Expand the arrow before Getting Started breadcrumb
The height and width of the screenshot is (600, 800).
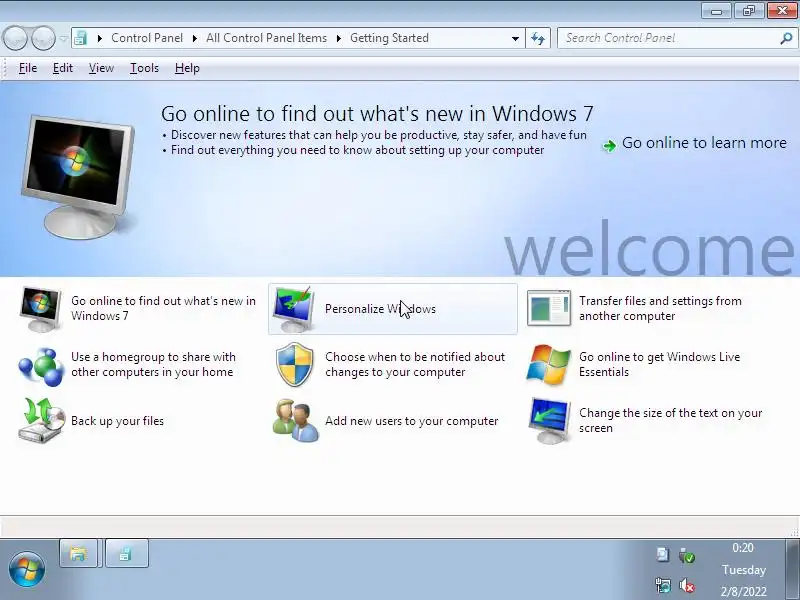[x=338, y=38]
